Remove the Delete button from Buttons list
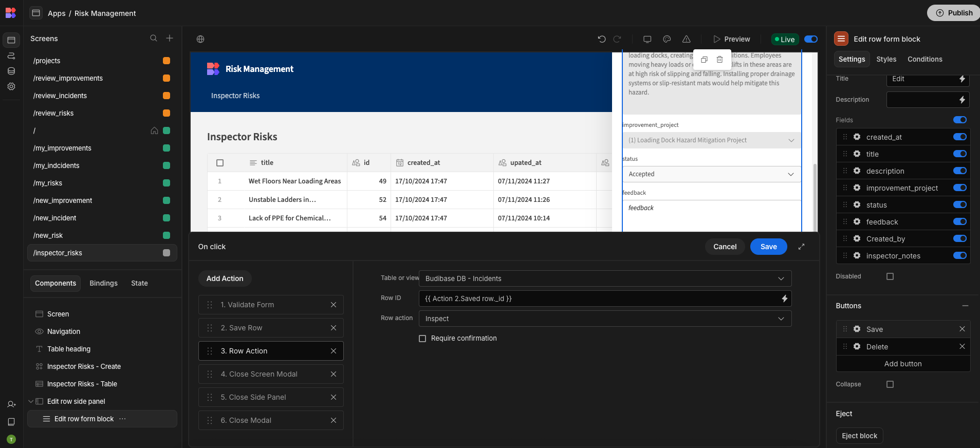The height and width of the screenshot is (448, 980). click(962, 346)
